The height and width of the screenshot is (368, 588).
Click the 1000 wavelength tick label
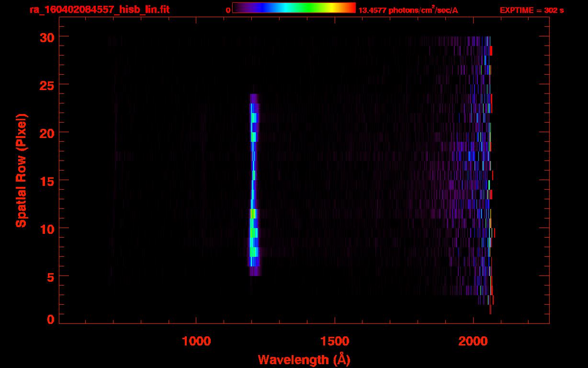196,341
